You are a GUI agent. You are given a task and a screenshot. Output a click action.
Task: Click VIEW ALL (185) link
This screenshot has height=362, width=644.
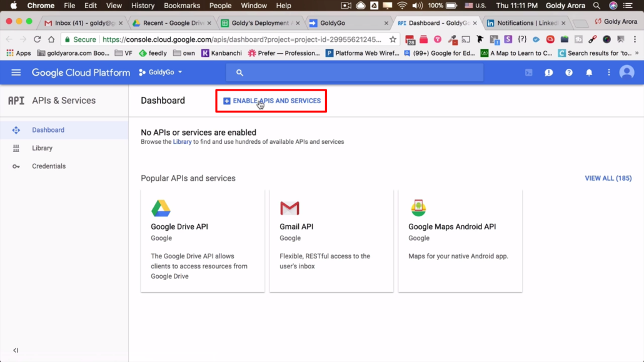608,178
